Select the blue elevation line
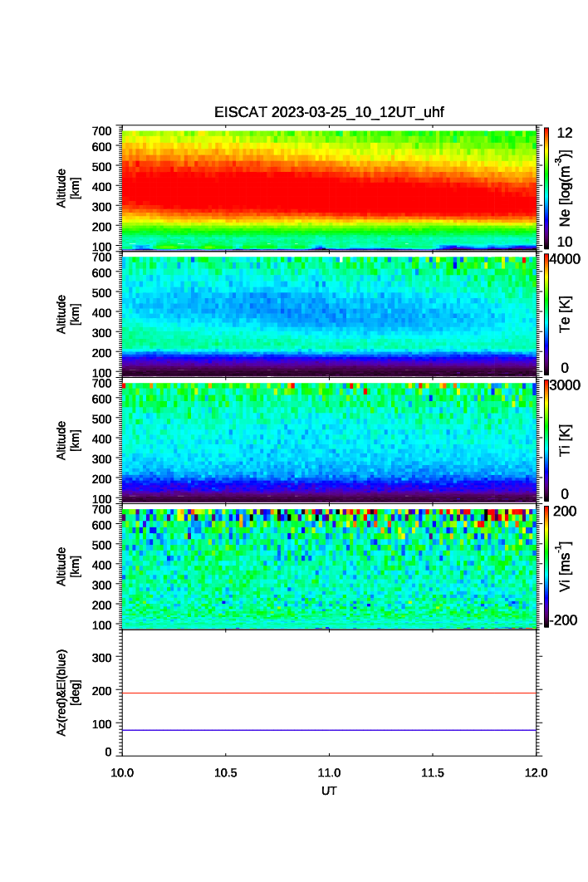 pyautogui.click(x=331, y=730)
